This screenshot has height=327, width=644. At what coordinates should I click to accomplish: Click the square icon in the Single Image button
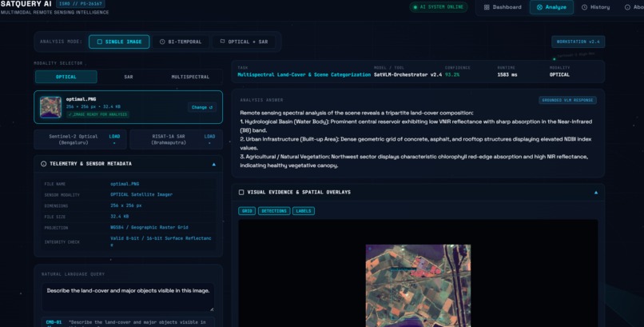point(99,42)
